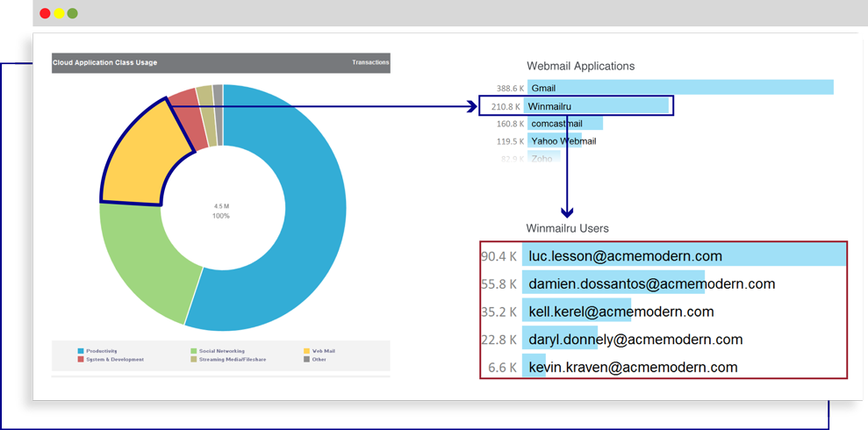Viewport: 868px width, 430px height.
Task: Click the red close window button
Action: (x=46, y=13)
